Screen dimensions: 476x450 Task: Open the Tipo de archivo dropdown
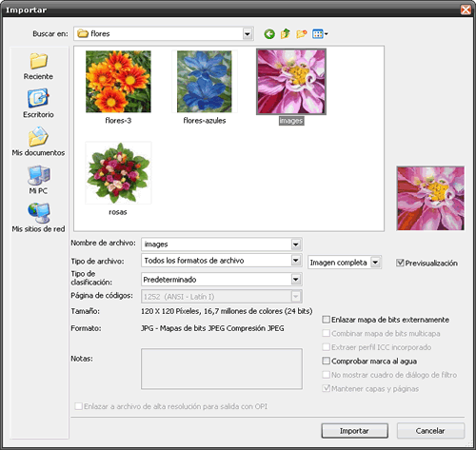[x=296, y=261]
